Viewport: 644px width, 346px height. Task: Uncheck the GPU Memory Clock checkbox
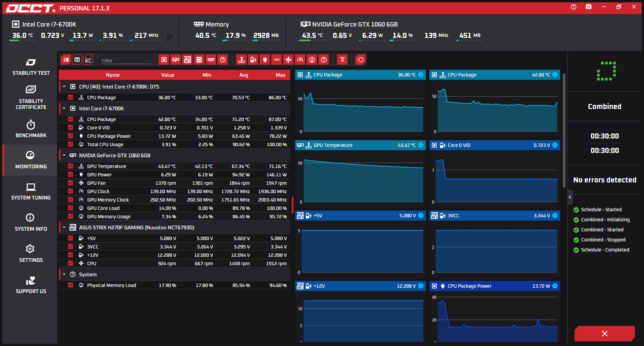[70, 199]
